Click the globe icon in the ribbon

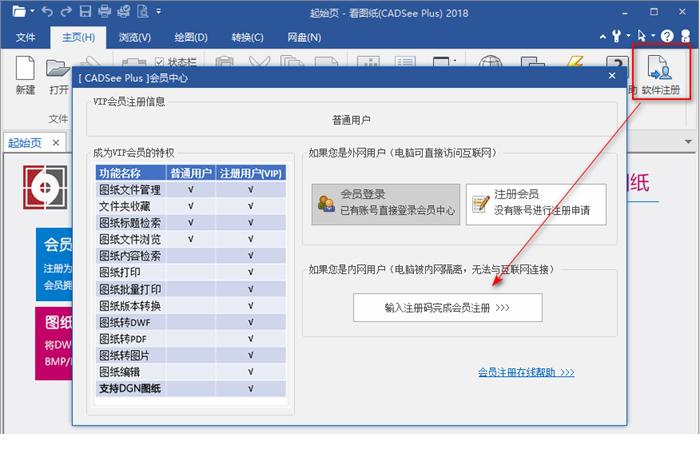click(490, 61)
